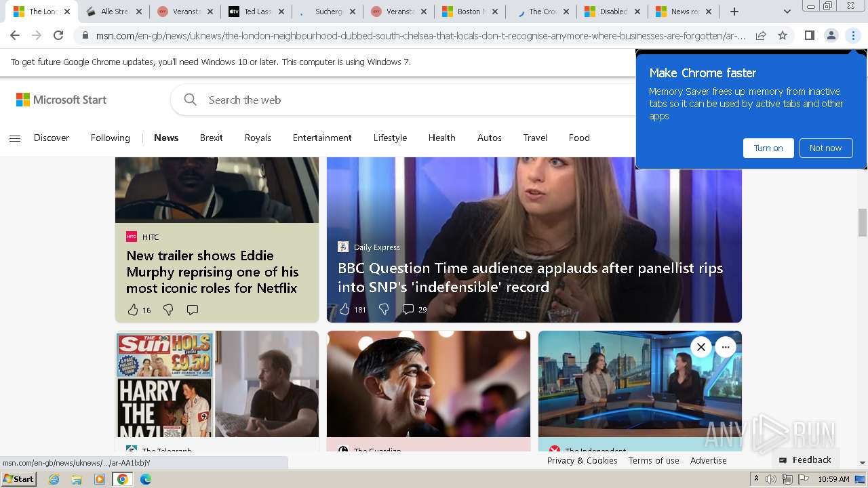
Task: Go back with the browser back arrow
Action: click(15, 35)
